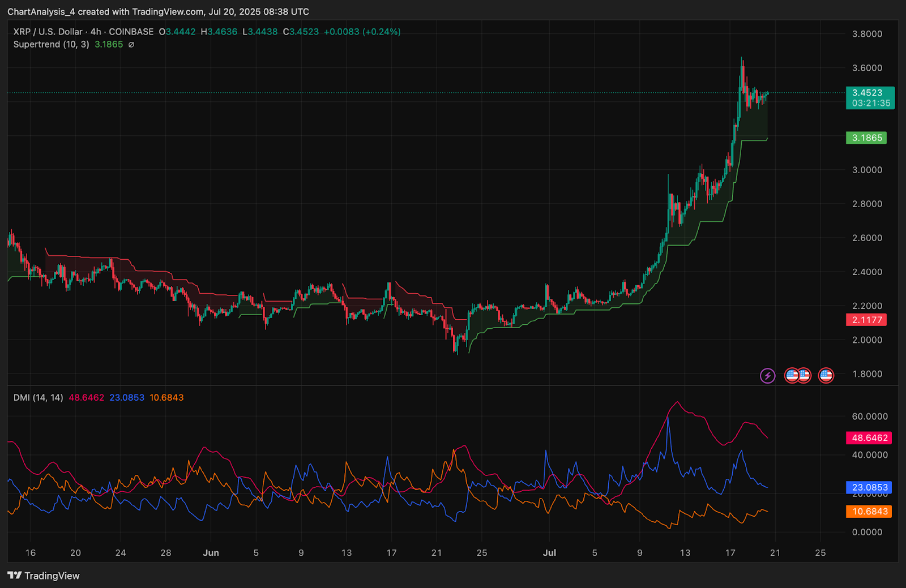Click the 3.6000 level on the price scale
906x588 pixels.
tap(867, 68)
